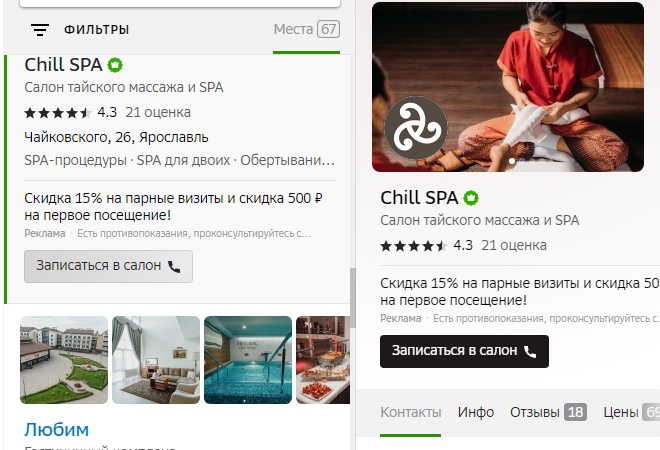Open the ФИЛЬТРЫ label
660x450 pixels.
point(96,30)
